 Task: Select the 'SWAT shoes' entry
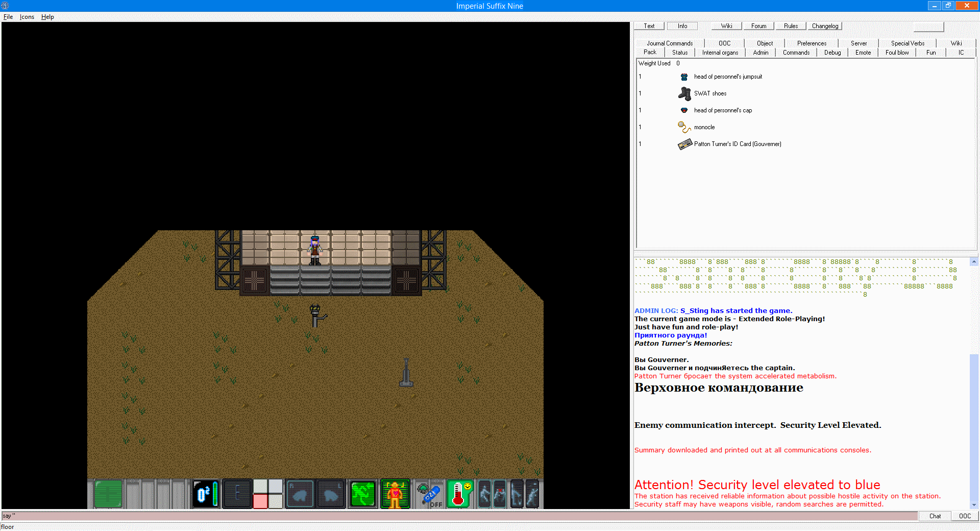pos(710,93)
